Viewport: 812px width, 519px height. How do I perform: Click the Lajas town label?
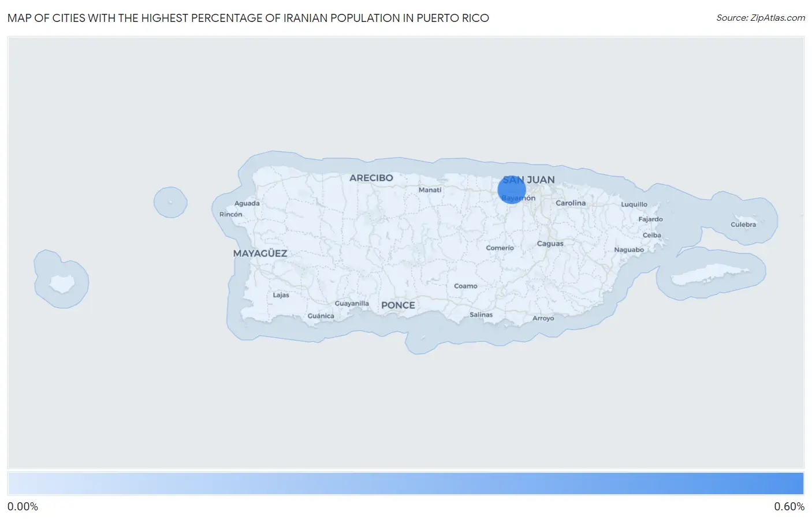coord(281,295)
